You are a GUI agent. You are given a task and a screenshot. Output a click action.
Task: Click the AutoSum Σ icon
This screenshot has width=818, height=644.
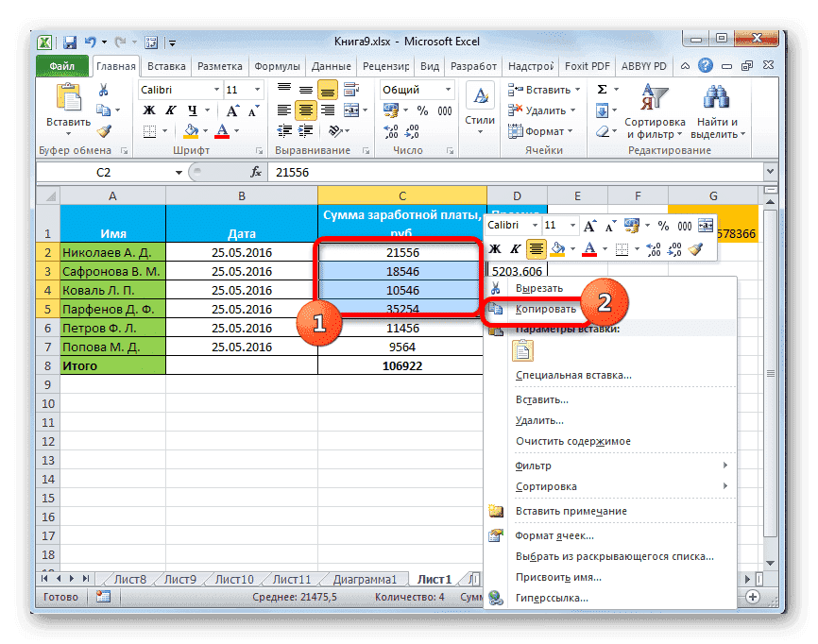coord(601,89)
